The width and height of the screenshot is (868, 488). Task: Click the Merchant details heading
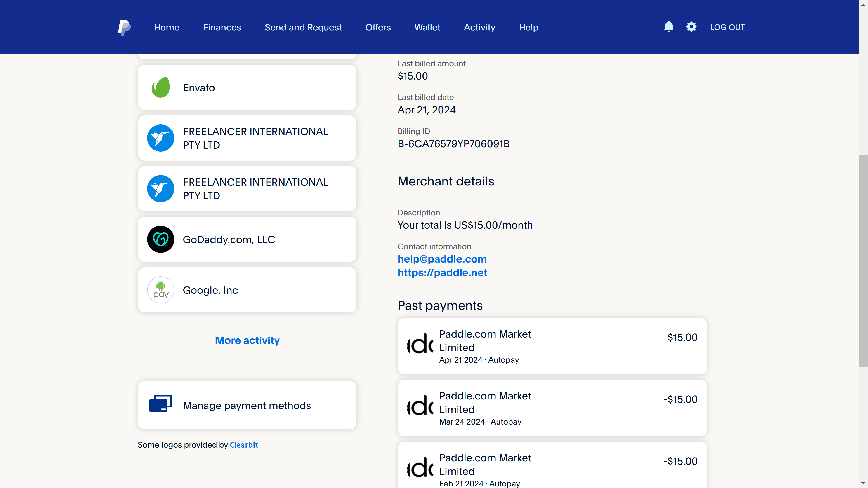[446, 181]
